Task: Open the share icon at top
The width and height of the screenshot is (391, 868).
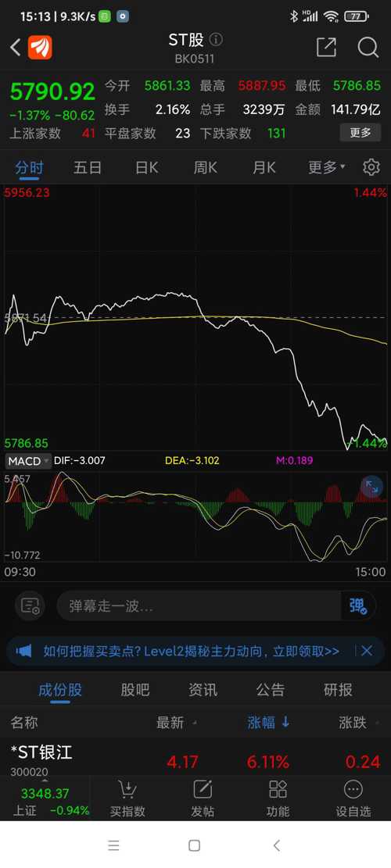Action: pos(326,48)
